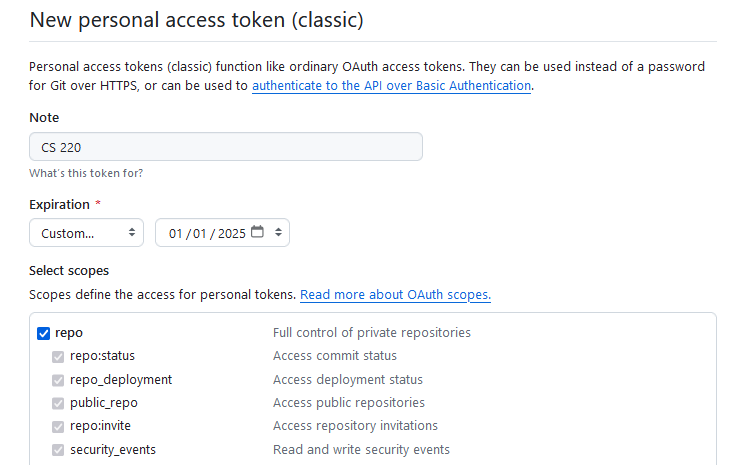The image size is (753, 465).
Task: Select the day segment of expiration date
Action: [201, 233]
